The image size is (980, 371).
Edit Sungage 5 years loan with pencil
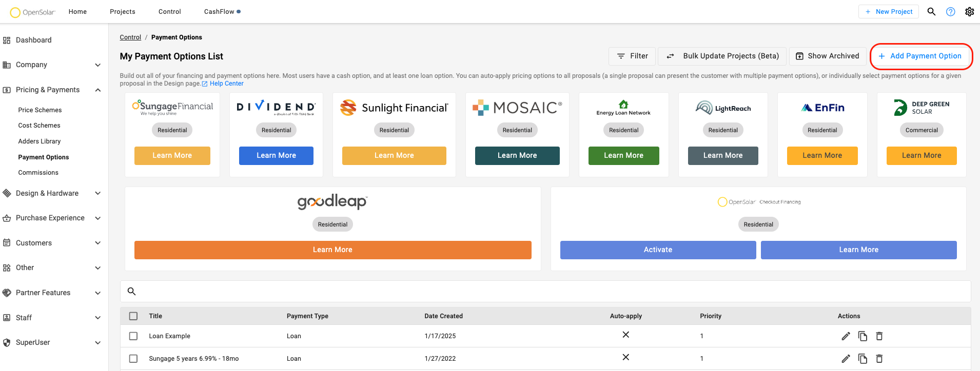[846, 359]
